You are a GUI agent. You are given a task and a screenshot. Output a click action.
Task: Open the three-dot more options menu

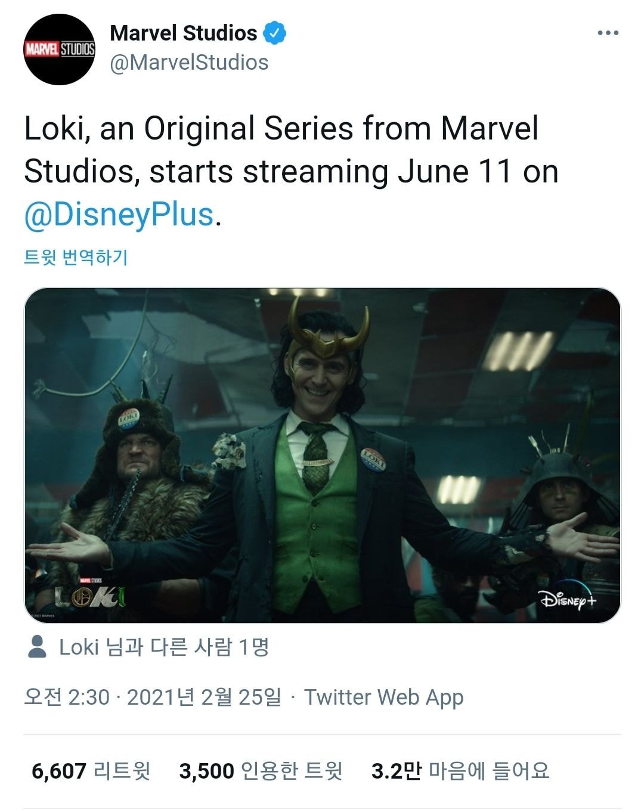tap(608, 33)
